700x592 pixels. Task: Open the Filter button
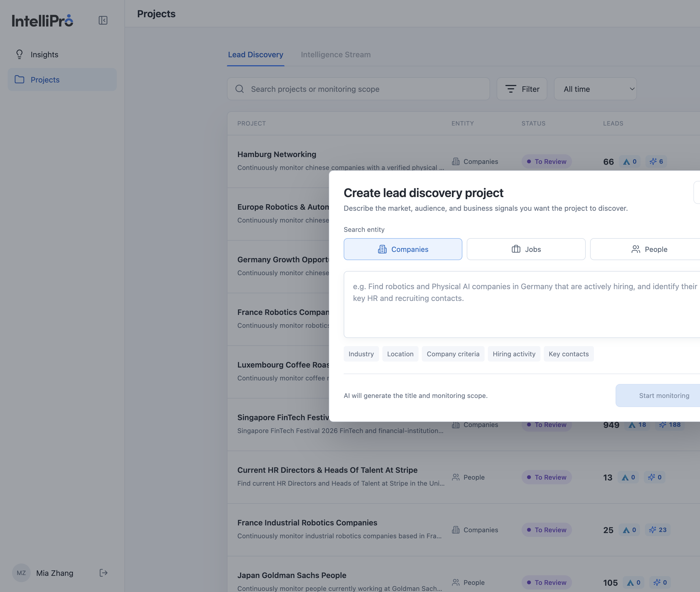pyautogui.click(x=522, y=89)
